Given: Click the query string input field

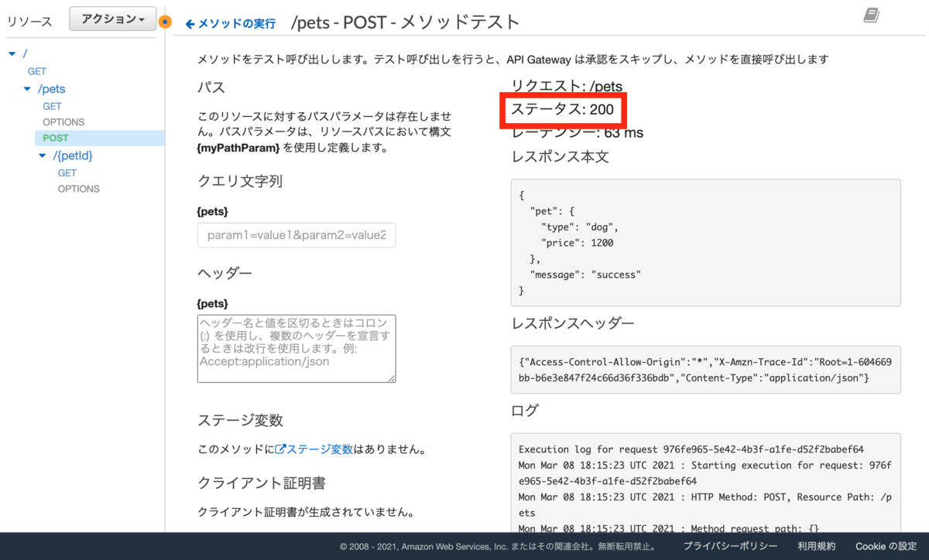Looking at the screenshot, I should click(297, 234).
